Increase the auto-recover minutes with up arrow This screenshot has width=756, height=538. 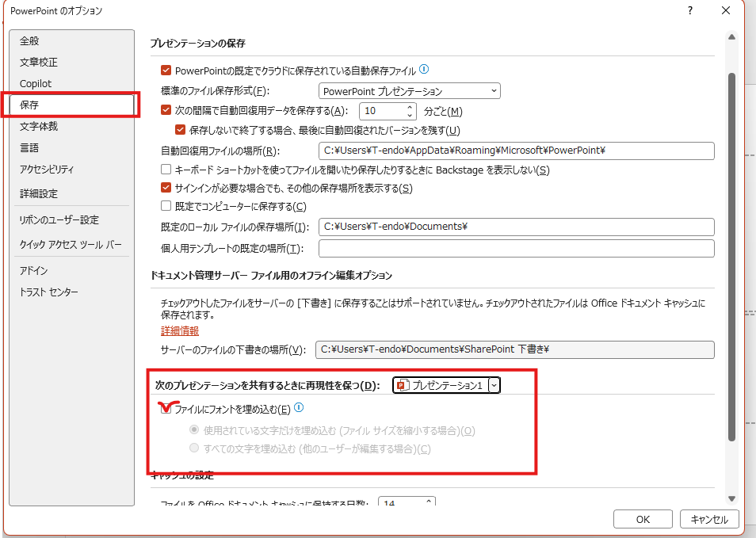click(x=410, y=107)
